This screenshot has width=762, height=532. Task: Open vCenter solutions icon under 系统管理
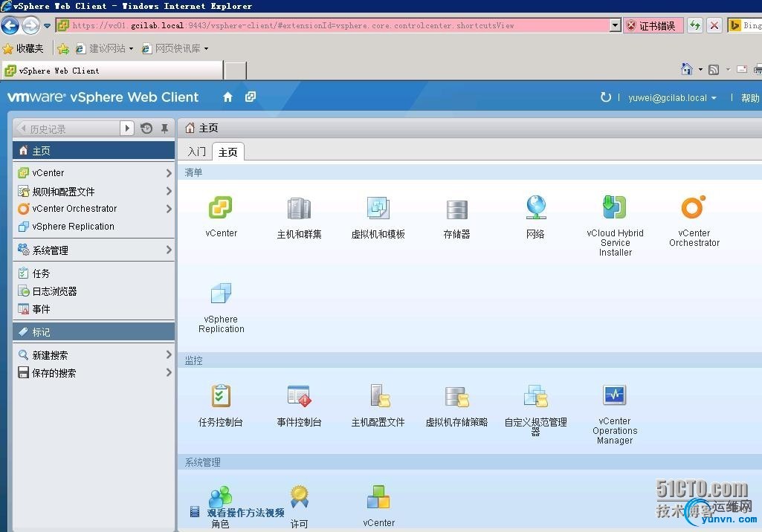tap(378, 496)
